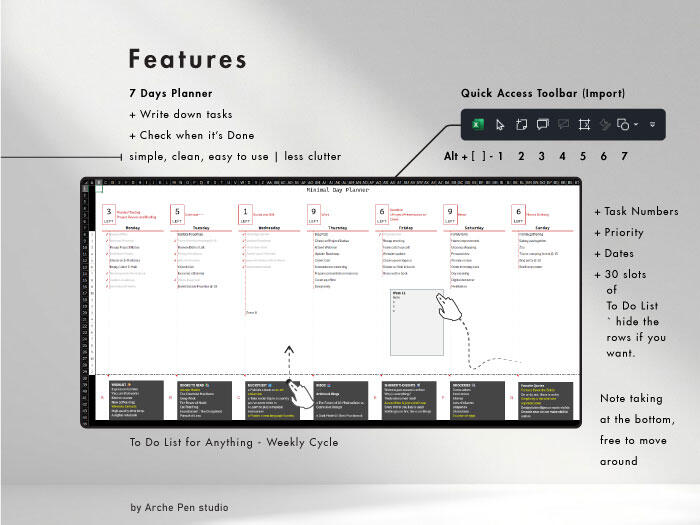Click the Sunday tasks-left counter box

[518, 213]
